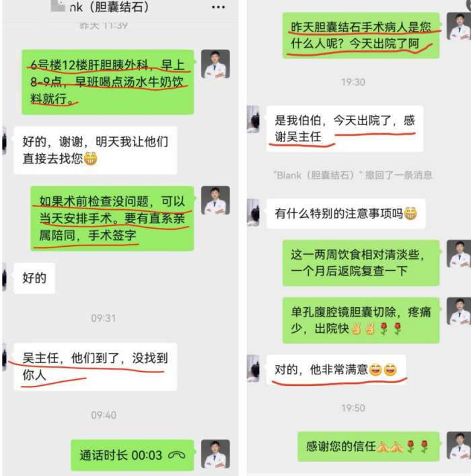
Task: Open the three-dot chat options menu
Action: click(x=218, y=7)
